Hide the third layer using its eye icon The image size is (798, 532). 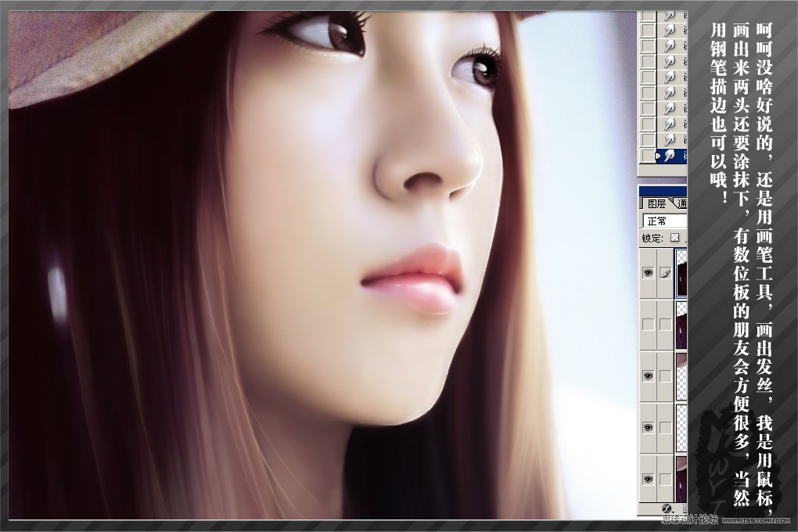648,376
